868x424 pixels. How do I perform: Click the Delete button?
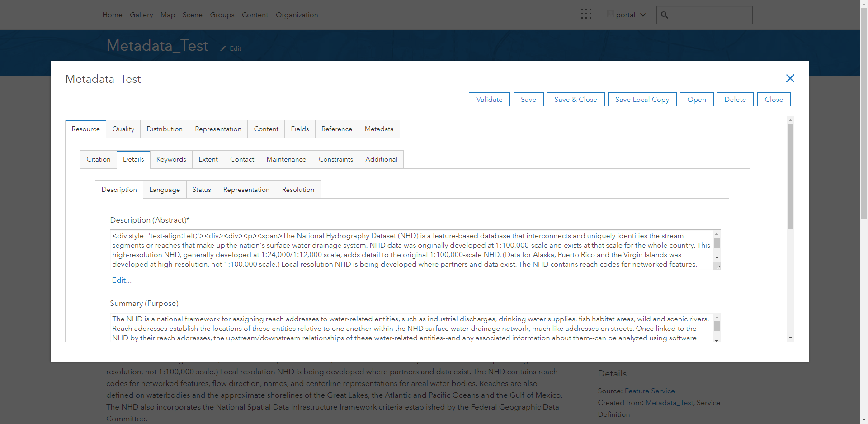click(735, 100)
